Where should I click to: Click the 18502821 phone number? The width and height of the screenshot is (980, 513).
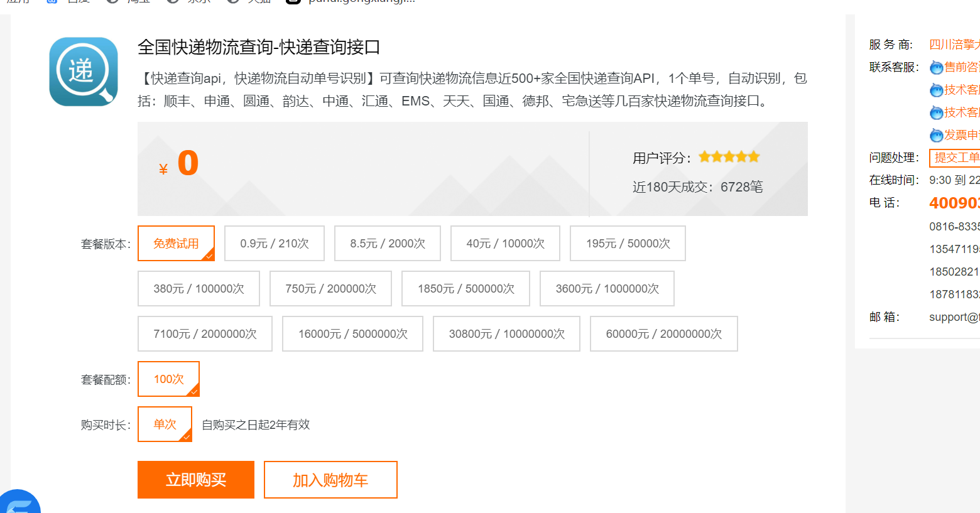point(954,272)
